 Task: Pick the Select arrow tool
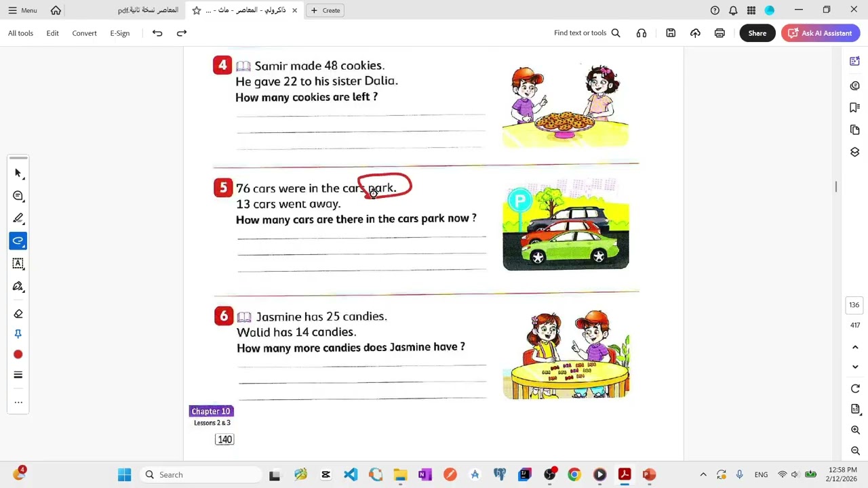pos(18,174)
